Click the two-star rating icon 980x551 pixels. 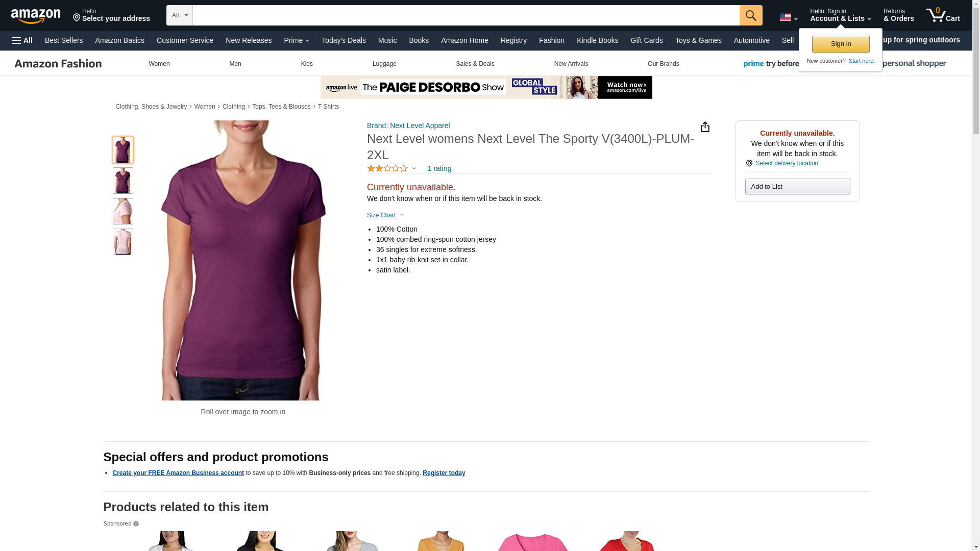pyautogui.click(x=387, y=168)
